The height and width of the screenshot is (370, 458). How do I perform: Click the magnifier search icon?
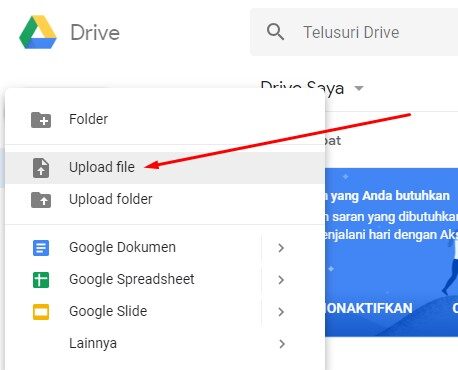coord(275,32)
